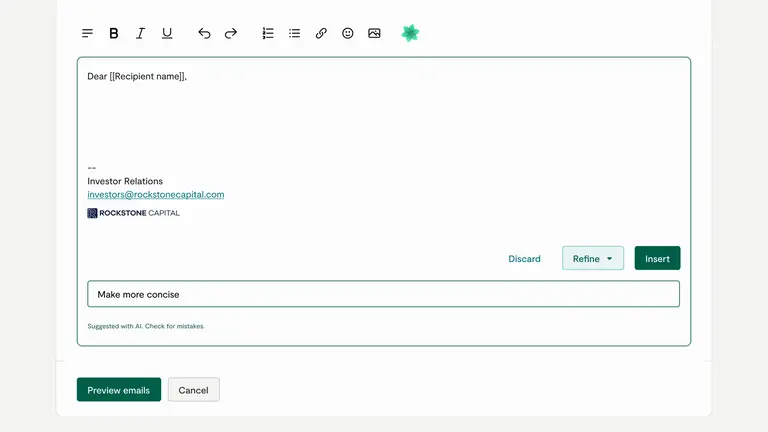Select the Rockstone Capital logo in signature

tap(134, 213)
